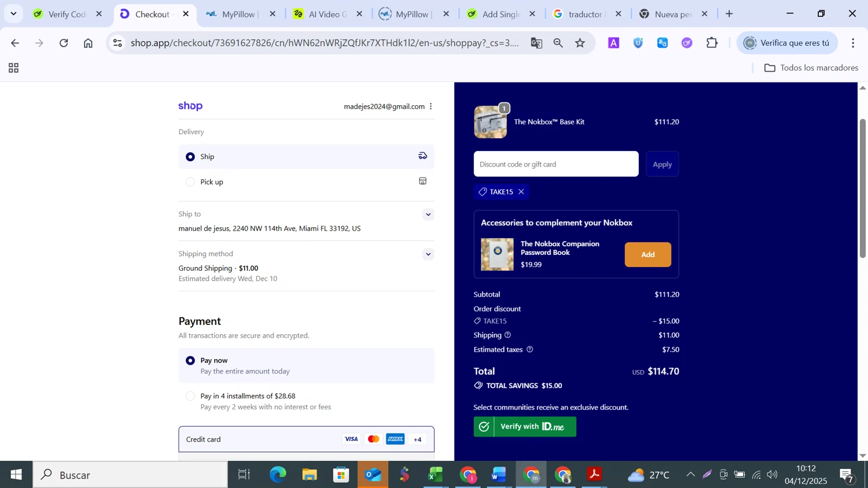Open Todos los marcadores folder
Screen dimensions: 868x488
(811, 68)
